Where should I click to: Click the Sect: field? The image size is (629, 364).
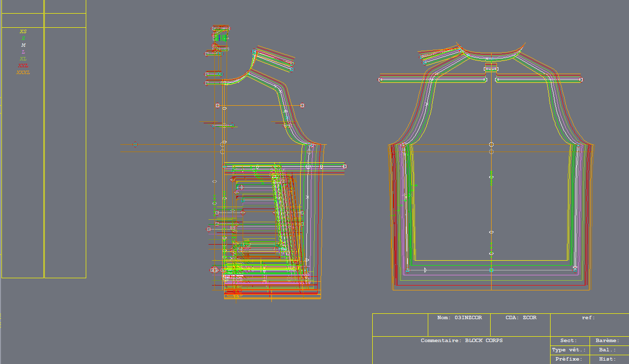pos(569,341)
